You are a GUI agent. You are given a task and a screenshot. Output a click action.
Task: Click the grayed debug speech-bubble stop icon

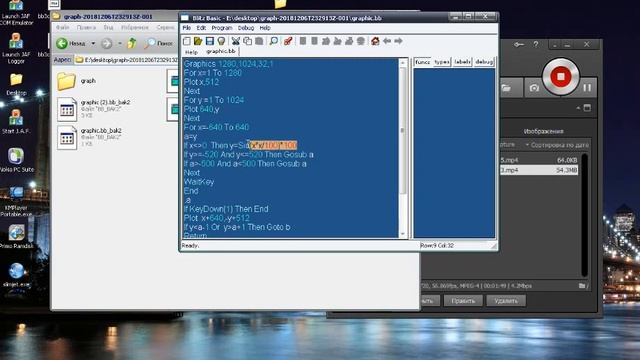coord(361,41)
